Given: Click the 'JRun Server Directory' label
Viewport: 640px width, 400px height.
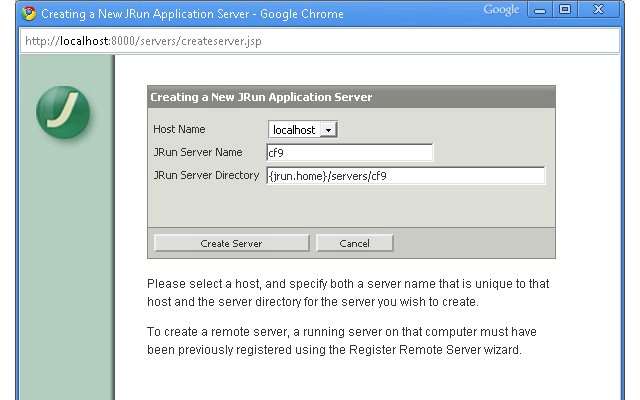Looking at the screenshot, I should tap(206, 176).
